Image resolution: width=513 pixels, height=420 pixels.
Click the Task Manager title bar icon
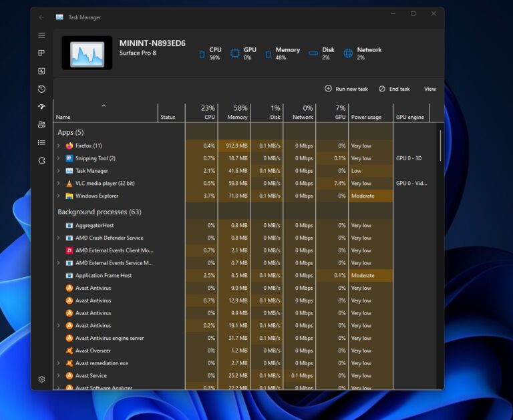coord(59,17)
